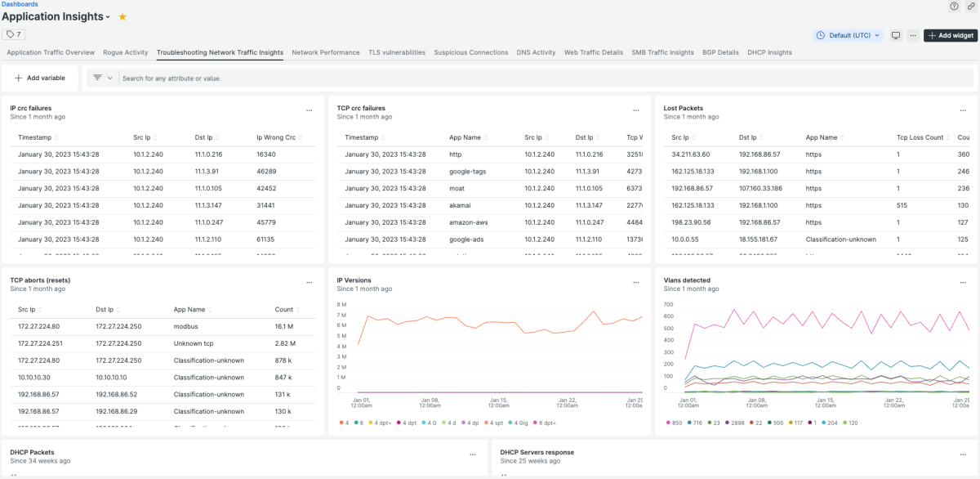Enter TV mode with monitor icon

coord(896,35)
